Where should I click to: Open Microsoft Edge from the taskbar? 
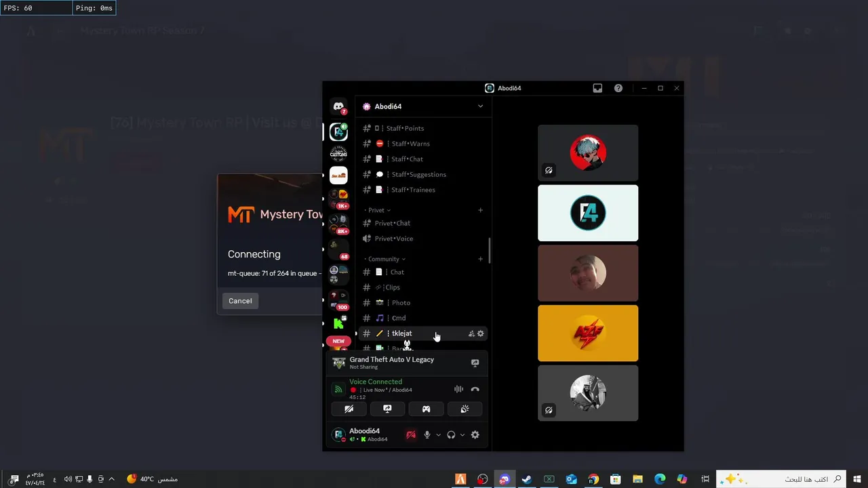[660, 479]
